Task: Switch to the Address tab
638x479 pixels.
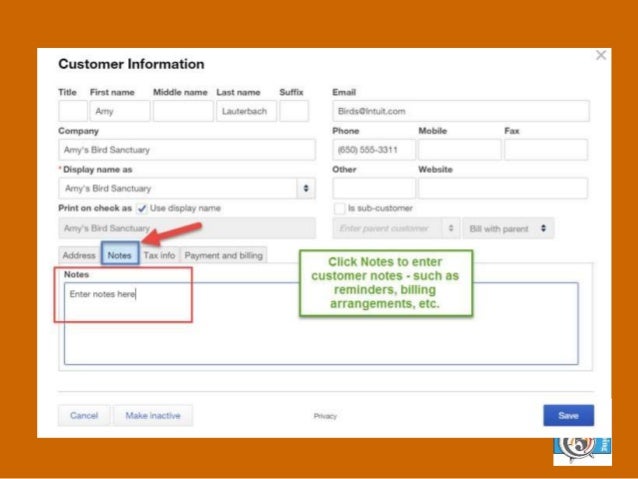Action: click(79, 256)
